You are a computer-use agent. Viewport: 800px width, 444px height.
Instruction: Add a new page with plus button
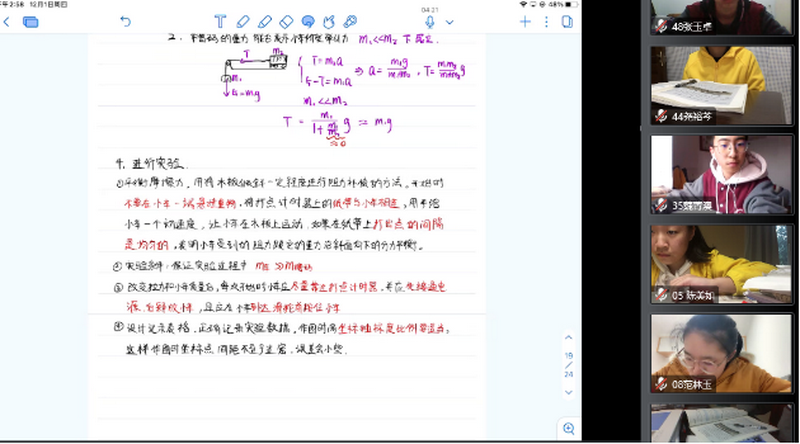524,21
